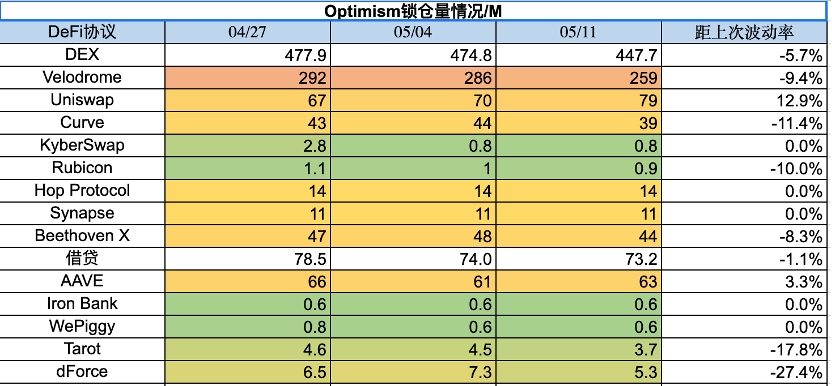Click the DeFi协议 header cell
Screen dimensions: 832x386
pos(82,32)
